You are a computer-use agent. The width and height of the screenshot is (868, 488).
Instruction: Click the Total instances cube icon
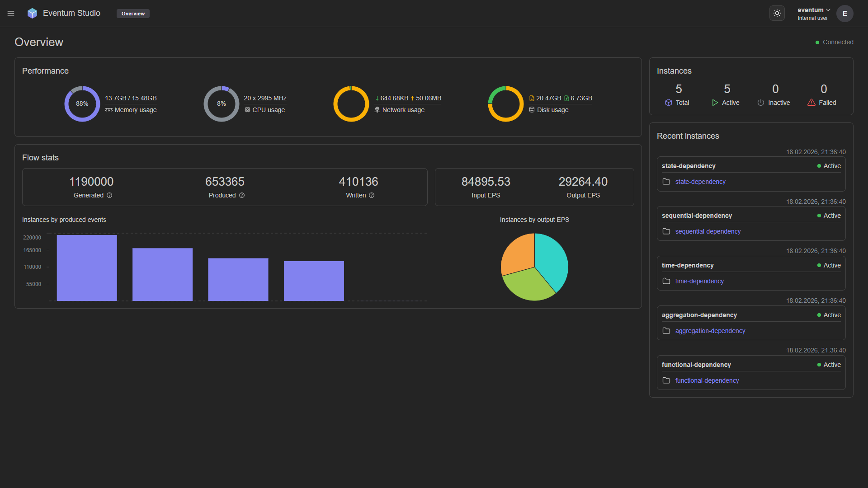[x=669, y=103]
